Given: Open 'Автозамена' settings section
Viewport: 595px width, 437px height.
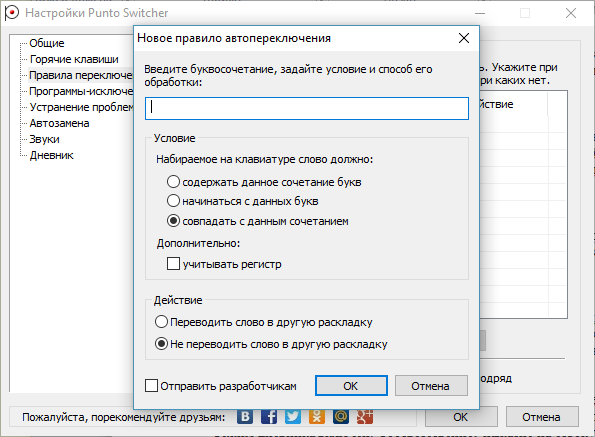Looking at the screenshot, I should [59, 123].
